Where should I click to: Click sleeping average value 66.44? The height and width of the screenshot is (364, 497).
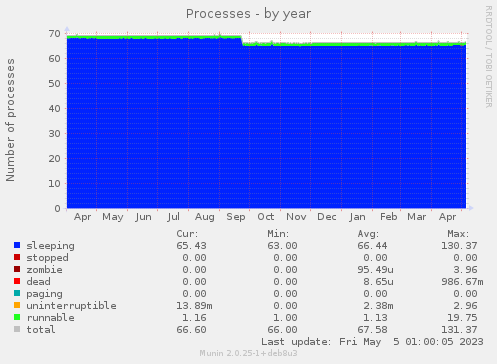pyautogui.click(x=372, y=246)
